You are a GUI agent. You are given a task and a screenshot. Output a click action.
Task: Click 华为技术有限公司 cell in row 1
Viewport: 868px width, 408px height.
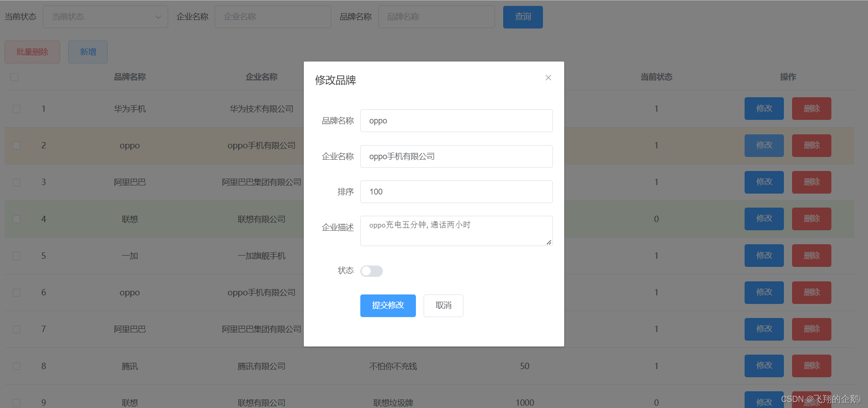click(261, 109)
